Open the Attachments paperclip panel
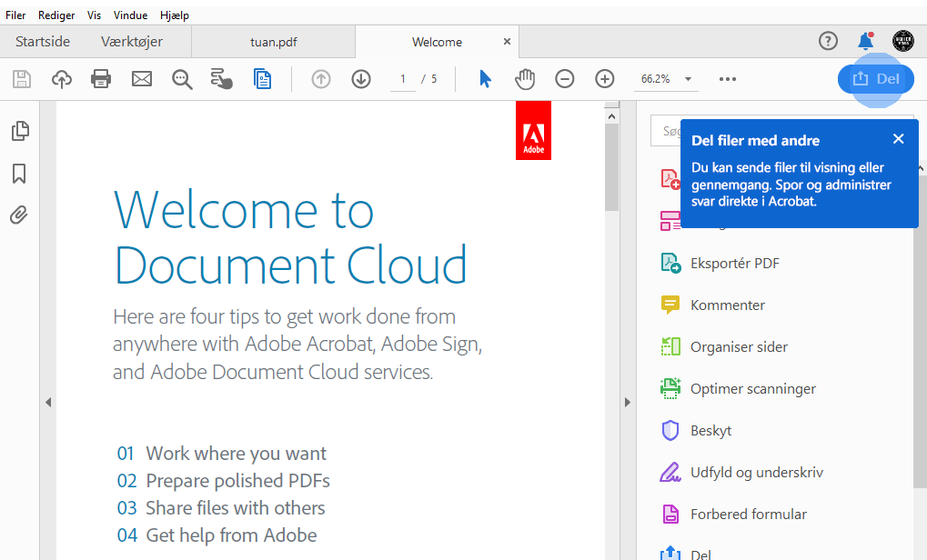Viewport: 927px width, 560px height. point(20,215)
